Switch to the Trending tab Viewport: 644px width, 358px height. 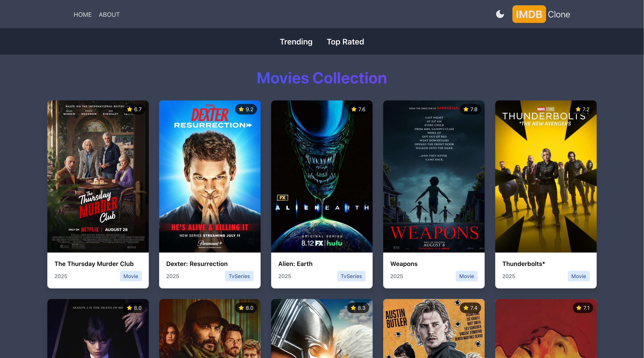pos(296,41)
